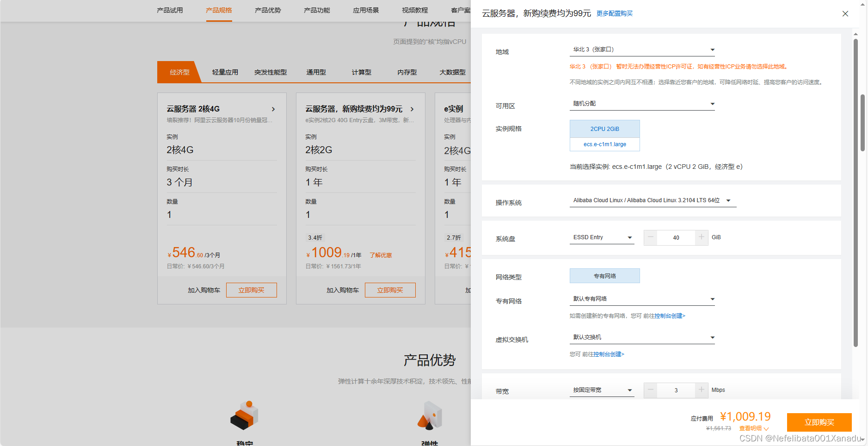The height and width of the screenshot is (446, 868).
Task: Click arrow next to 新购续费均为99元 card title
Action: click(412, 109)
